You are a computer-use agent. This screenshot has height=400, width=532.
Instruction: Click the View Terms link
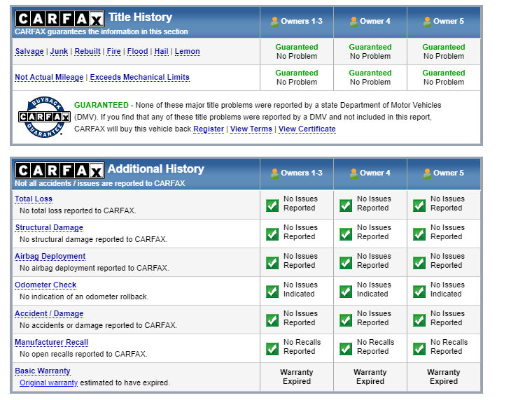coord(251,129)
